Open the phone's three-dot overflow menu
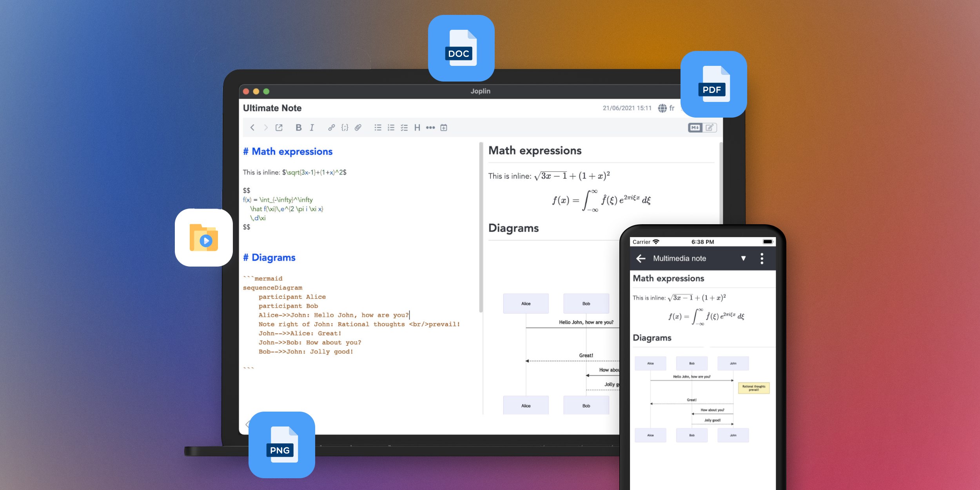Screen dimensions: 980x490 point(762,258)
